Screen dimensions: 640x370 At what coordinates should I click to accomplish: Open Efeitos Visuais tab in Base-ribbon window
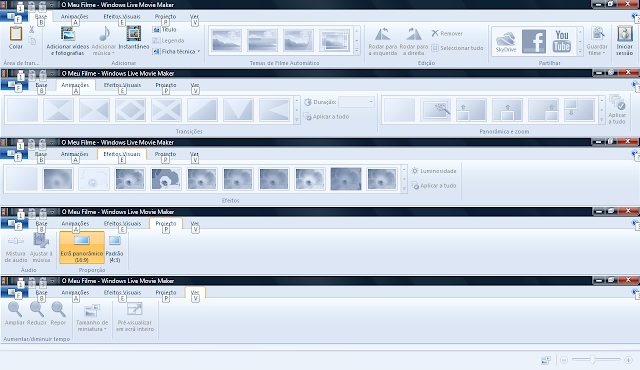click(122, 17)
